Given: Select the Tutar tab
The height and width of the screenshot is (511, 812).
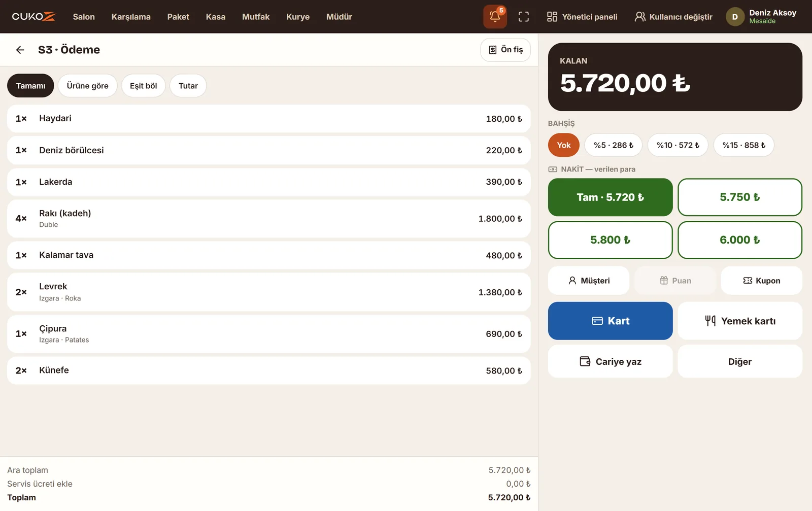Looking at the screenshot, I should point(188,86).
